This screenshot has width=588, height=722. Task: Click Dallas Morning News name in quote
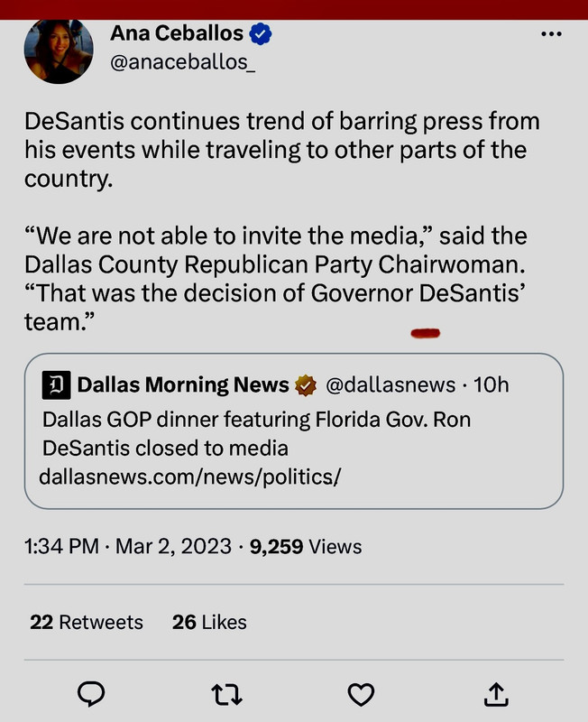[183, 385]
